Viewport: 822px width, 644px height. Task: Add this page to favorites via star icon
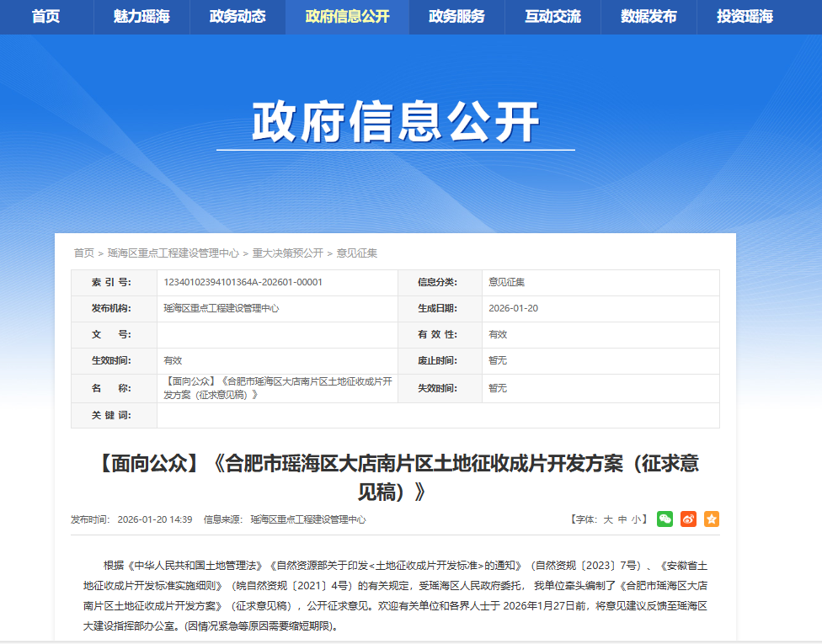pyautogui.click(x=712, y=519)
